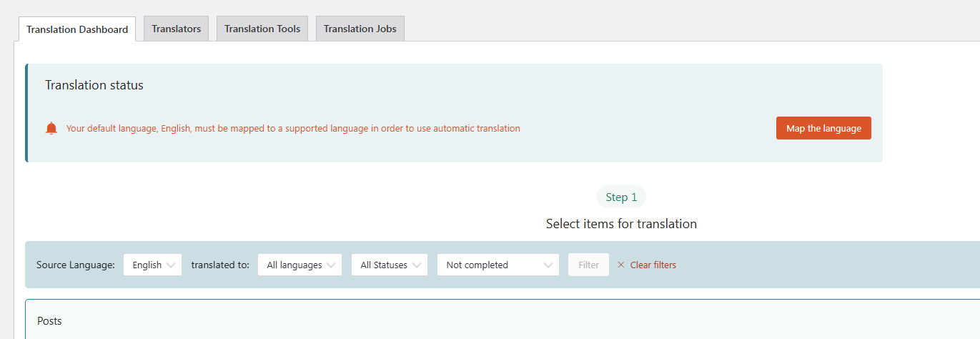Click the Filter button
The height and width of the screenshot is (339, 980).
click(588, 265)
